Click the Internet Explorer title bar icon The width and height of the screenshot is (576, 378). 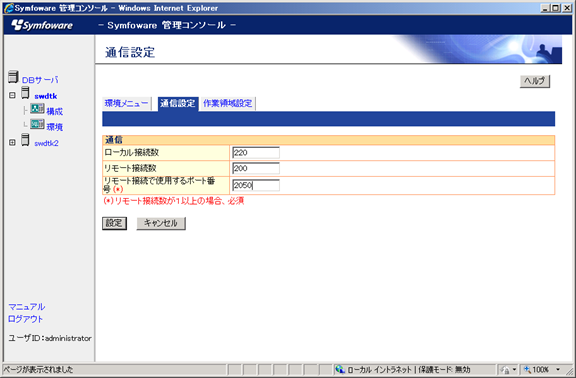8,8
